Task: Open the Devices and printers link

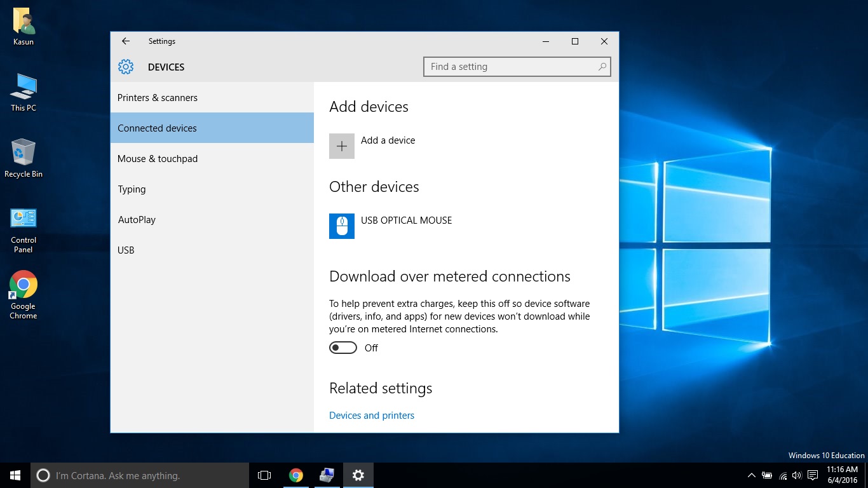Action: [372, 416]
